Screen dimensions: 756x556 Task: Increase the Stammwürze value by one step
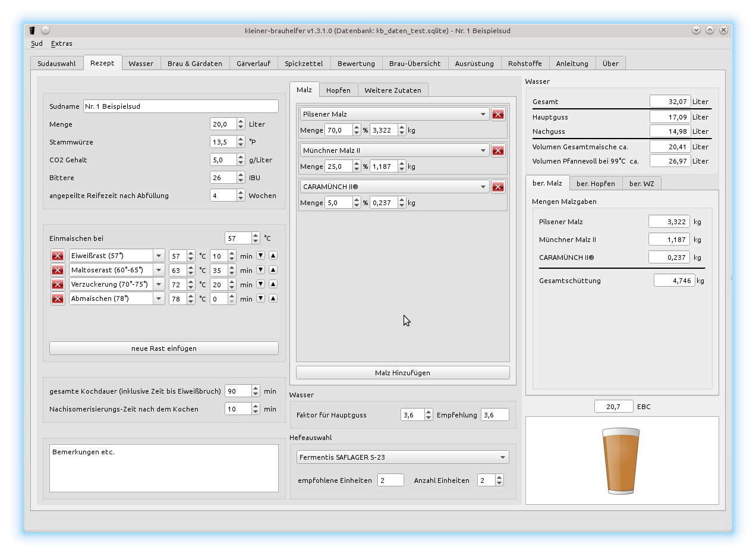(241, 140)
